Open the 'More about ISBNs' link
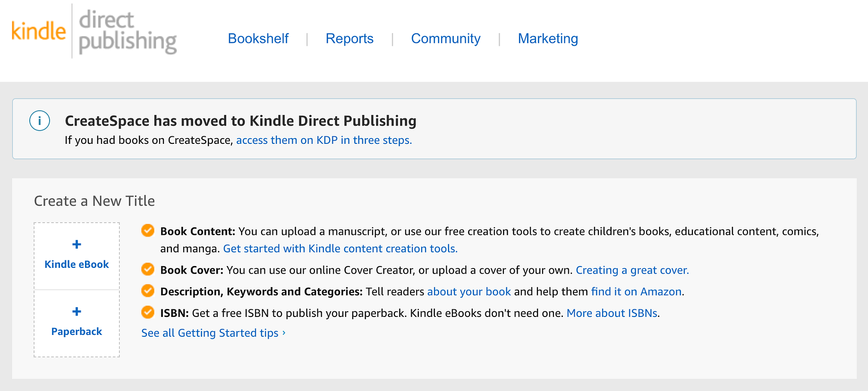 click(612, 313)
